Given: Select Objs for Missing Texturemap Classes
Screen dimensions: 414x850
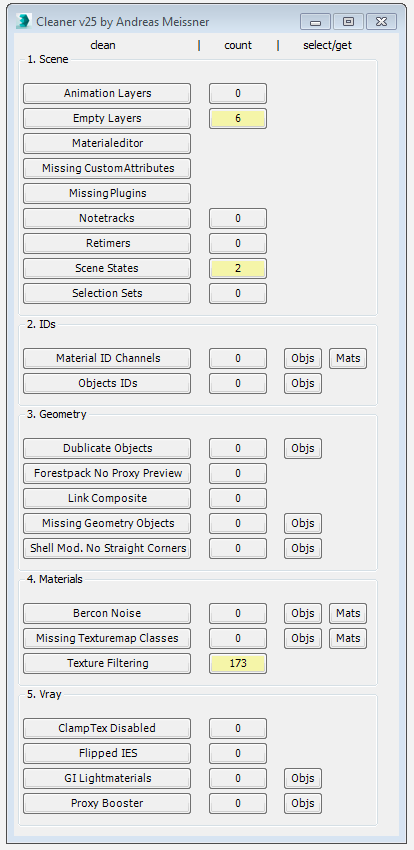Looking at the screenshot, I should [x=303, y=638].
